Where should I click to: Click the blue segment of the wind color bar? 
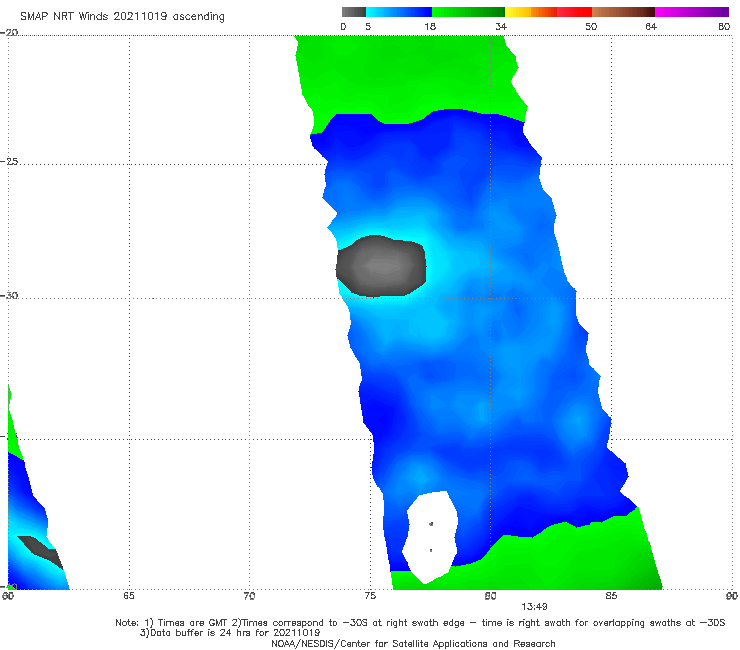pyautogui.click(x=399, y=12)
